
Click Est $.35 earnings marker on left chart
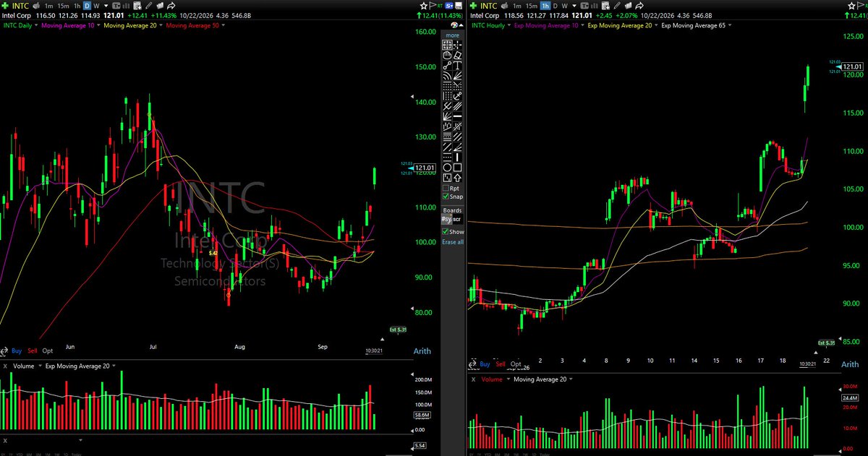pyautogui.click(x=398, y=330)
